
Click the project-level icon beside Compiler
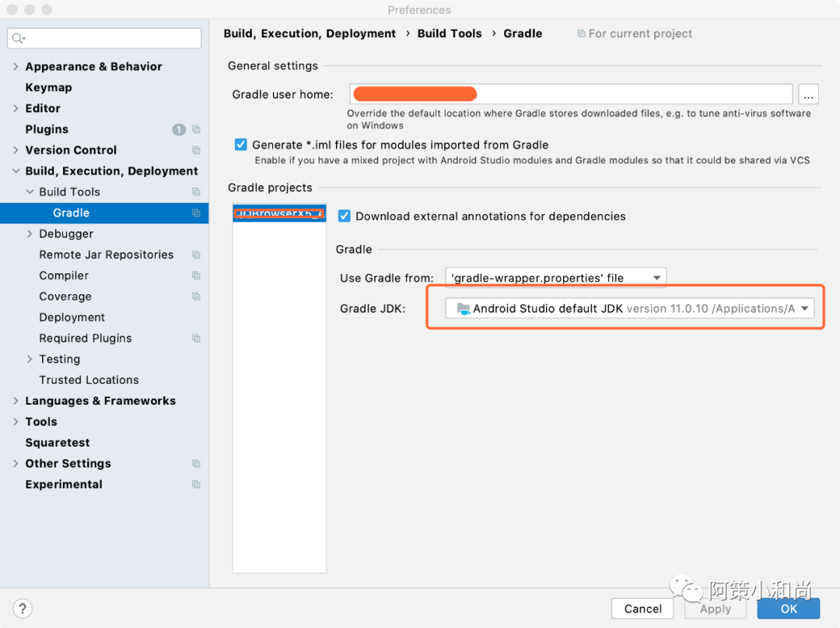click(x=196, y=276)
